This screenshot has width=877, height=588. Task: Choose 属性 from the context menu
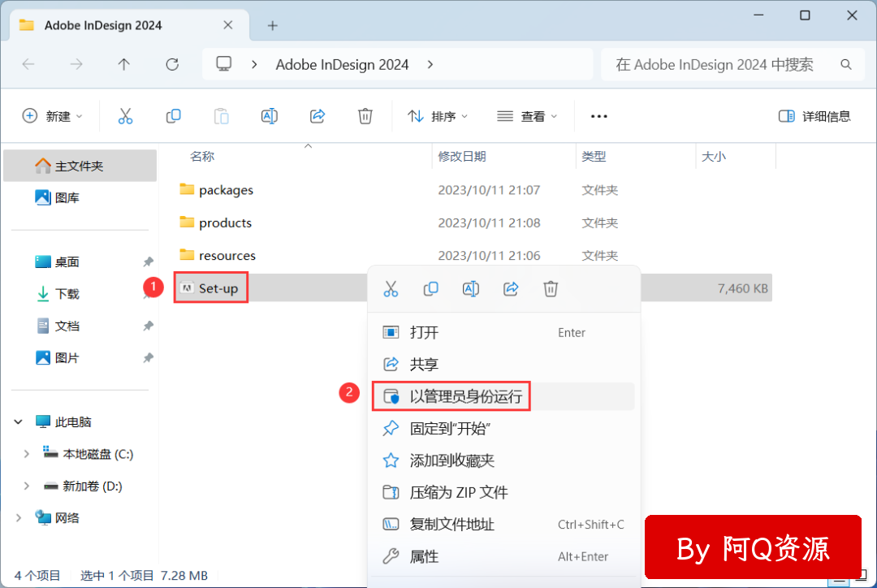503,556
